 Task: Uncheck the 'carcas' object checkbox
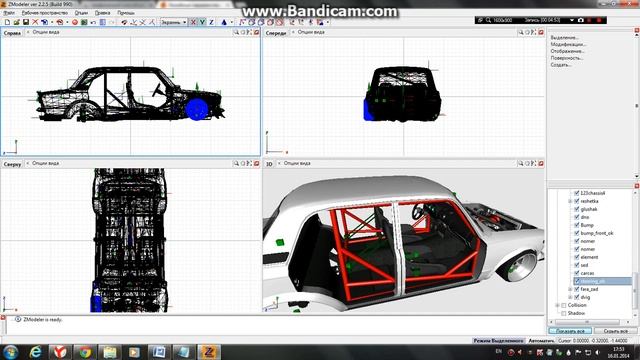pyautogui.click(x=577, y=273)
